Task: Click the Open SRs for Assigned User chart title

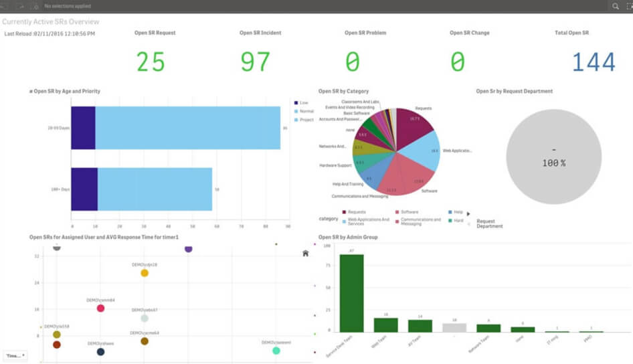Action: point(104,238)
